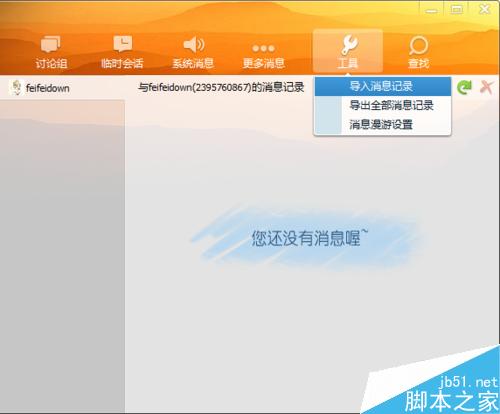Open the 系统消息 system messages tab
The image size is (500, 414).
193,52
